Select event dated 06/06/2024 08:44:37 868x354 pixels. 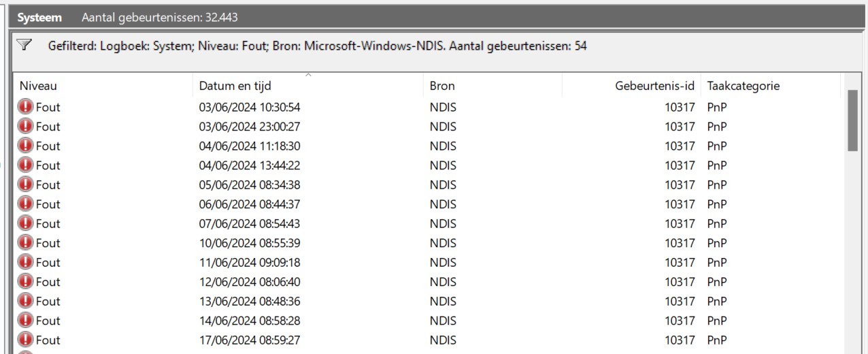click(x=427, y=204)
